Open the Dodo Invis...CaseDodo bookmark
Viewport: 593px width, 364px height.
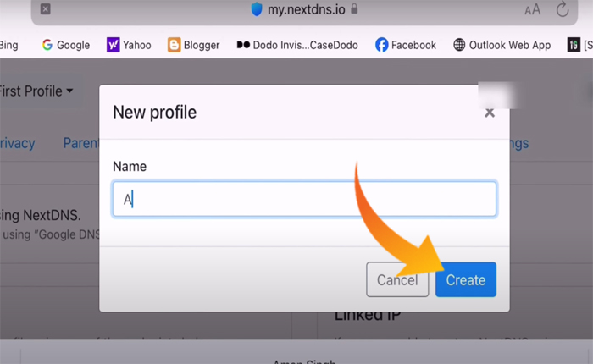pos(296,45)
